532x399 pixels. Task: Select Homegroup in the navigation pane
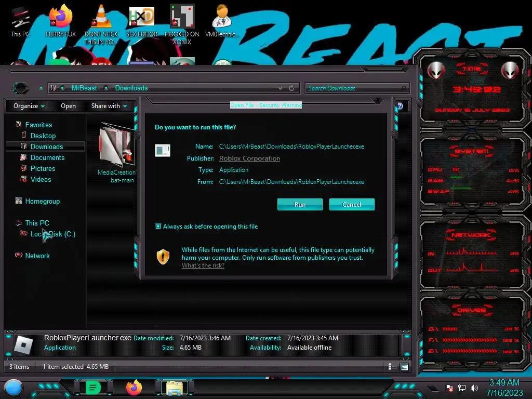43,201
